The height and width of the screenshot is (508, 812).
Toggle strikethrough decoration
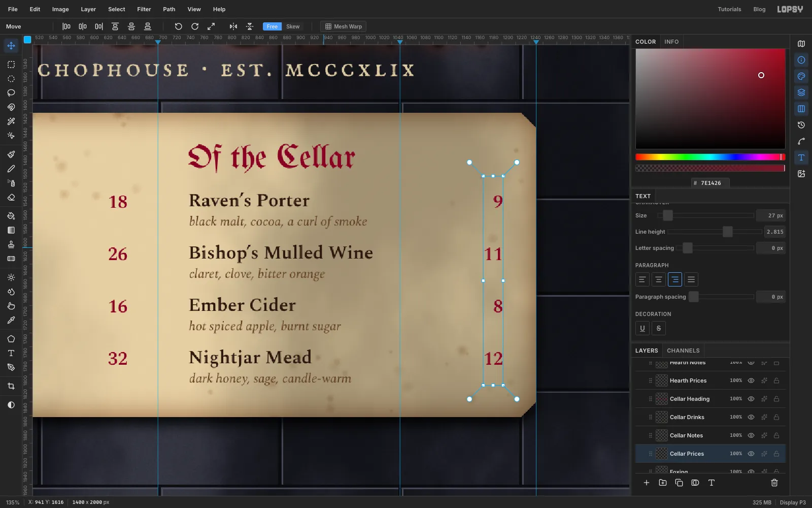click(x=659, y=328)
